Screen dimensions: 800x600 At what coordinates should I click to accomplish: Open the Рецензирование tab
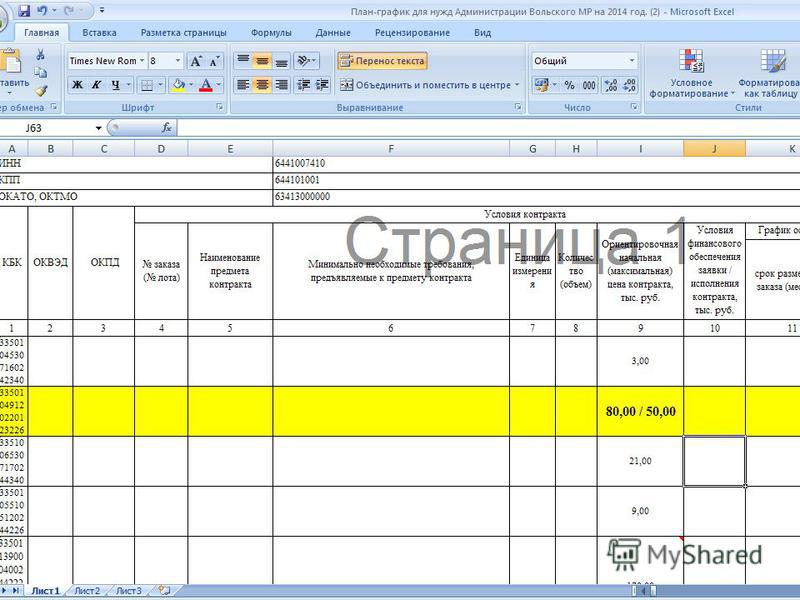(x=412, y=33)
